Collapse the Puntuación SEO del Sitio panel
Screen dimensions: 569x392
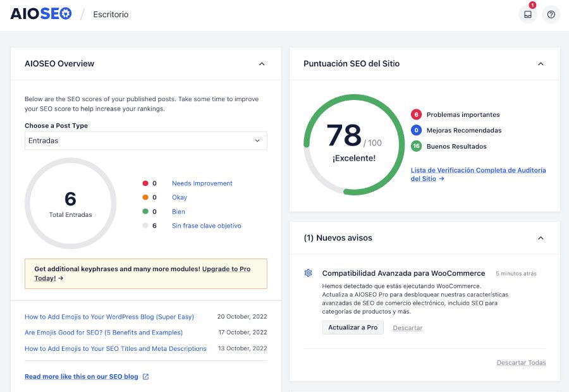point(541,64)
